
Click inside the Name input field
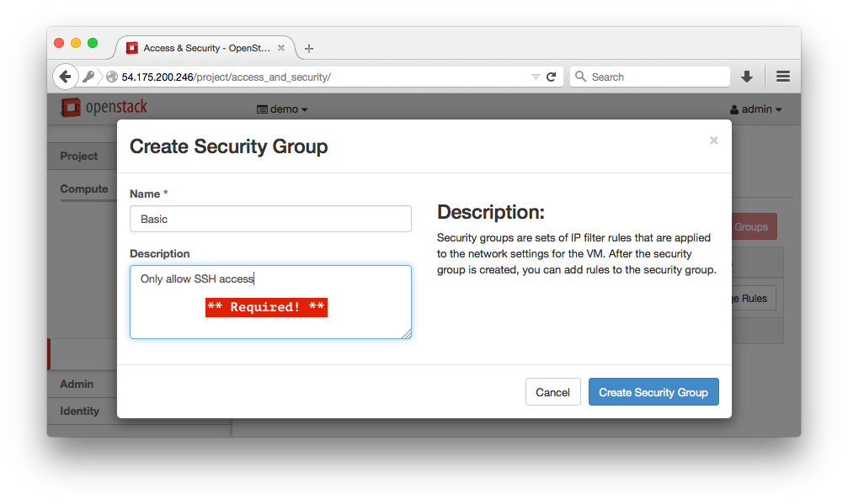point(269,218)
